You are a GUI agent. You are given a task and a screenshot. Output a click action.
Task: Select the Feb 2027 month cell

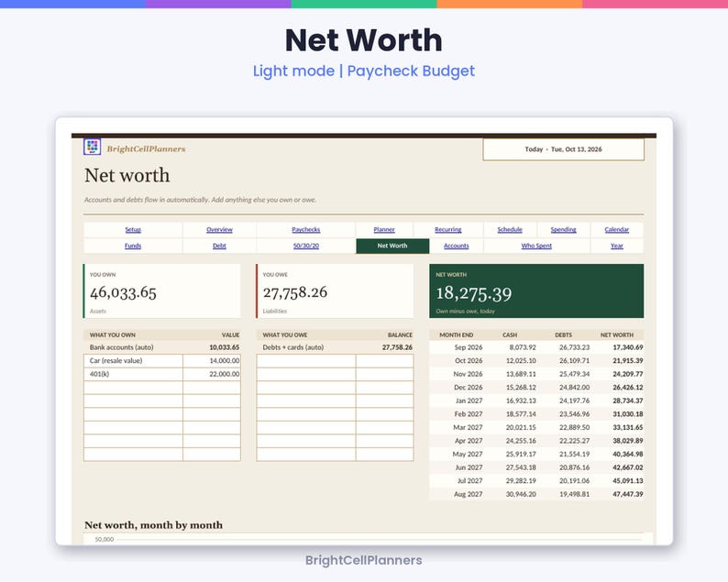[x=468, y=414]
